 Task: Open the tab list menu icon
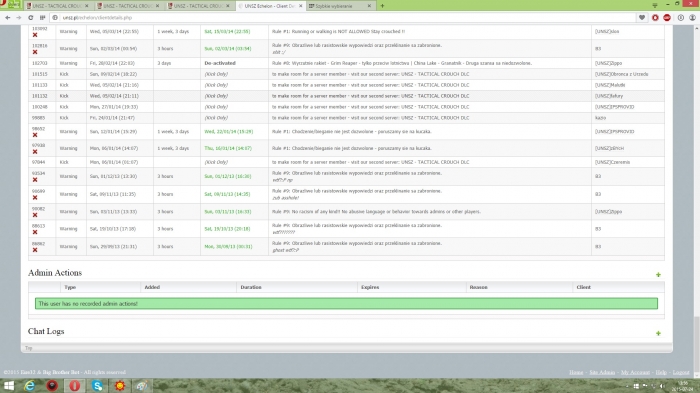[x=654, y=5]
